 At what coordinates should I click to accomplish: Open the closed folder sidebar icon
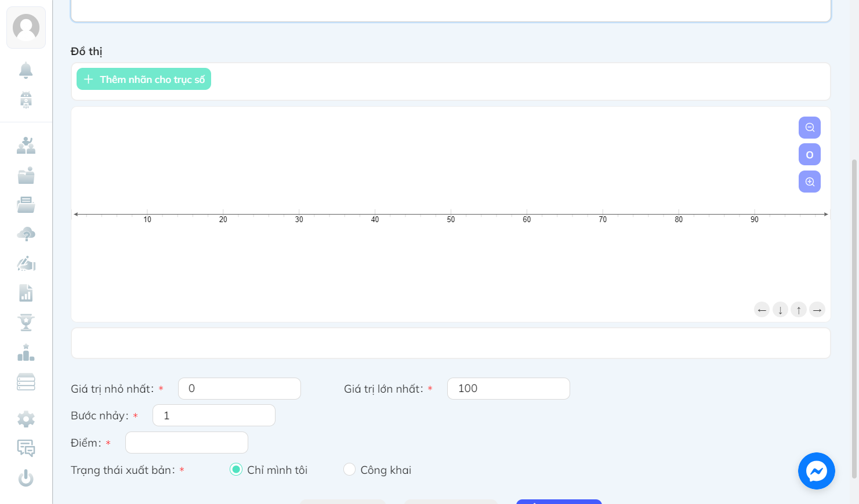point(26,175)
